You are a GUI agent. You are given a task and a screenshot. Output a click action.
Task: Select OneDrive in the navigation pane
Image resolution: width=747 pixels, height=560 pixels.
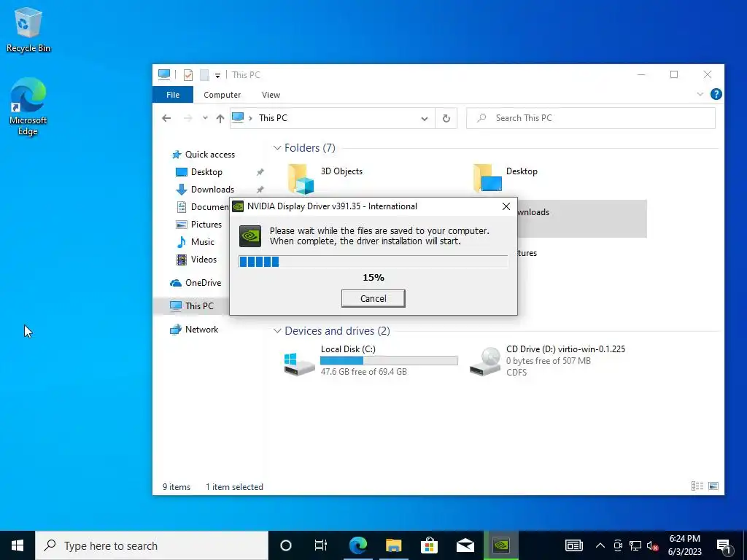[x=196, y=283]
